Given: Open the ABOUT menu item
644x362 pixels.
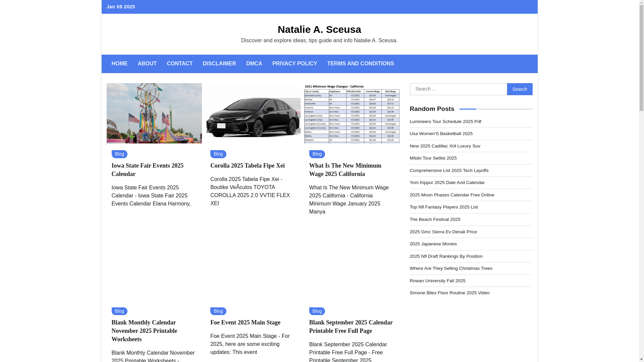Looking at the screenshot, I should click(147, 64).
